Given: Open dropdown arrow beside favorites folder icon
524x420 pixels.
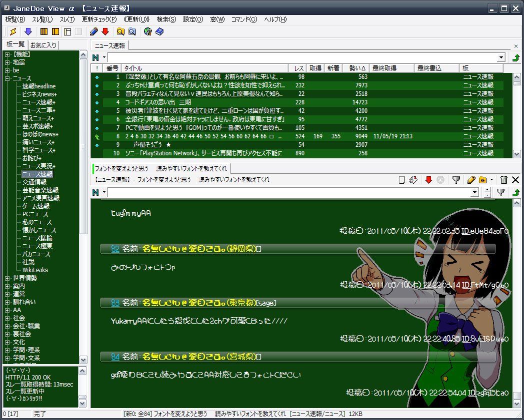Looking at the screenshot, I should coord(491,180).
